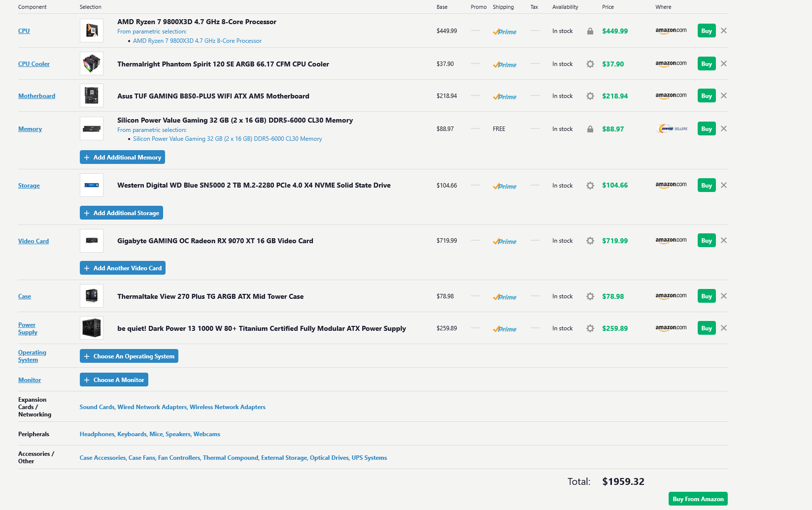Remove the Video Card from the list
This screenshot has width=812, height=510.
tap(724, 240)
